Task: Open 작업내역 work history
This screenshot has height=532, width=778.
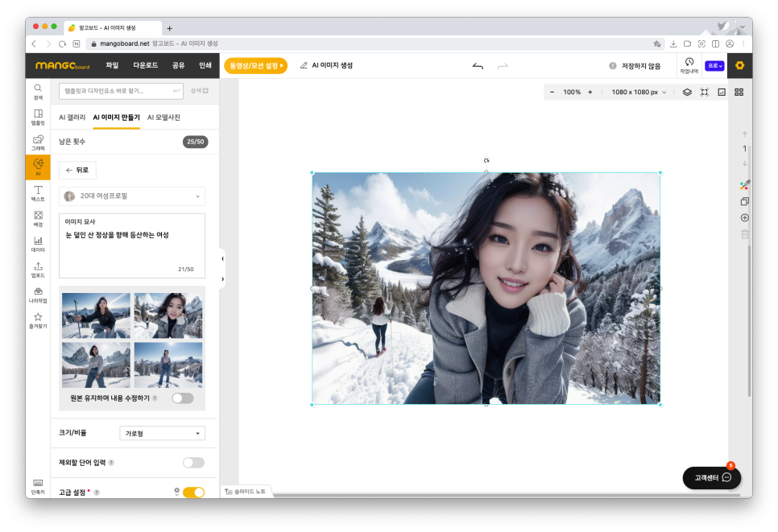Action: 689,65
